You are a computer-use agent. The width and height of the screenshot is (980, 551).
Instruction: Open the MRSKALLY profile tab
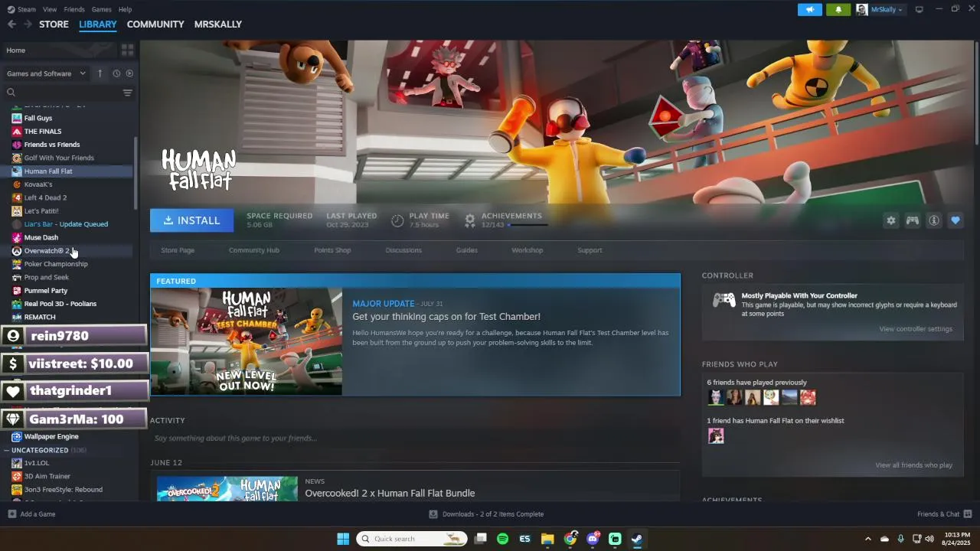point(218,24)
